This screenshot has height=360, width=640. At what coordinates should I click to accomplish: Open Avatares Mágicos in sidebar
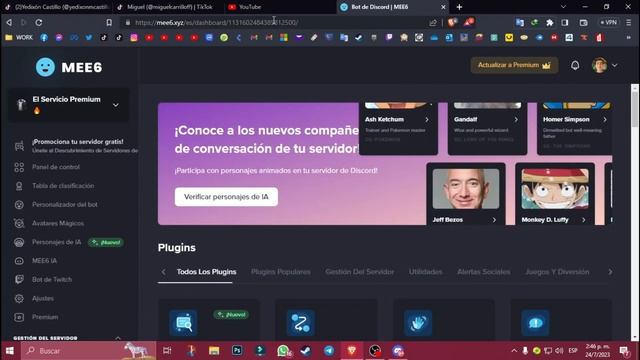[58, 223]
